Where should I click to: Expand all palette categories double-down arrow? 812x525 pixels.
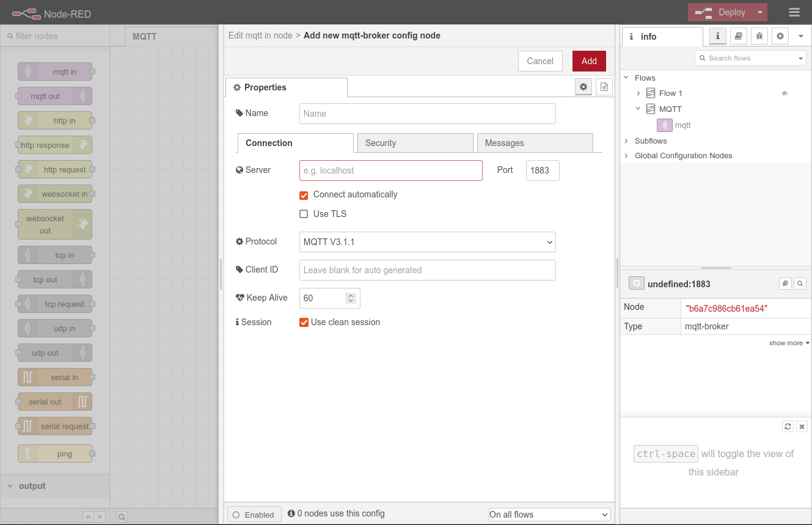point(100,516)
